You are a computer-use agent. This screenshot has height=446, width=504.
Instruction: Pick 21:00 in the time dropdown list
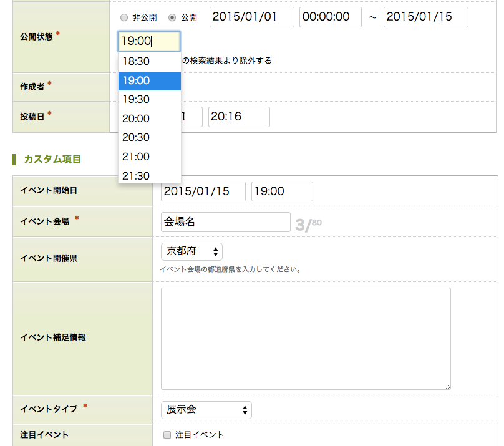coord(150,157)
